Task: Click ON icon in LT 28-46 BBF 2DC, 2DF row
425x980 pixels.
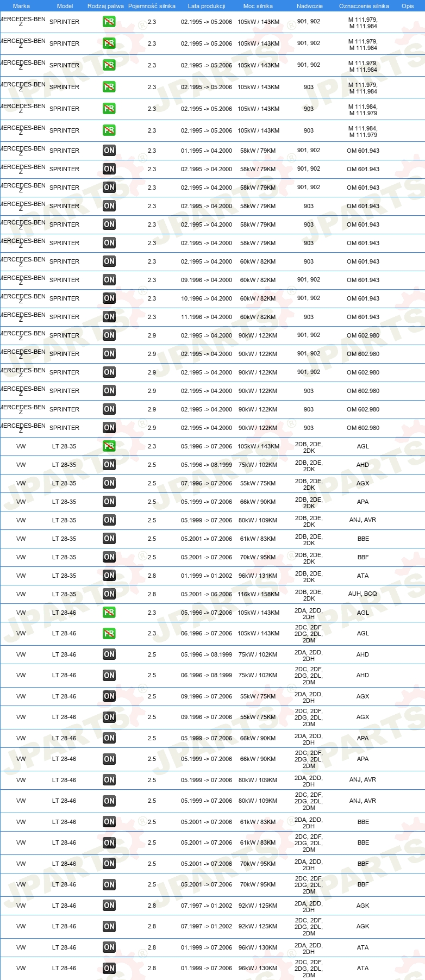Action: point(109,885)
